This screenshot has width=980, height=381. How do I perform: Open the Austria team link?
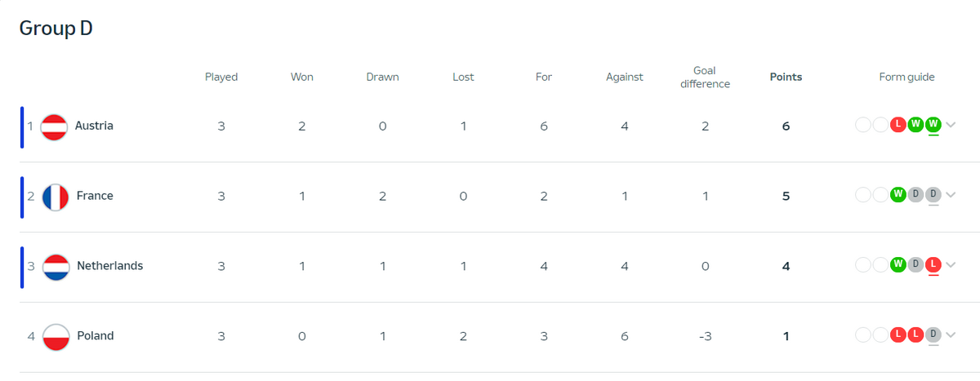pos(94,126)
